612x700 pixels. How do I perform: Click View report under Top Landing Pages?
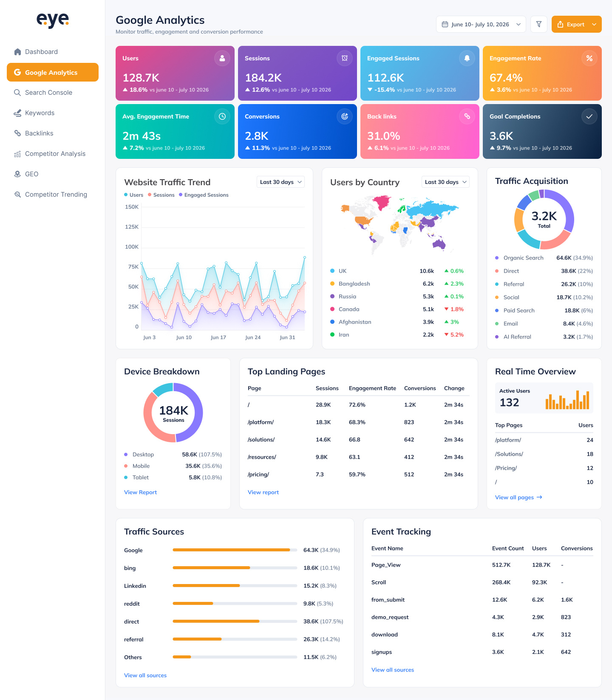tap(263, 492)
